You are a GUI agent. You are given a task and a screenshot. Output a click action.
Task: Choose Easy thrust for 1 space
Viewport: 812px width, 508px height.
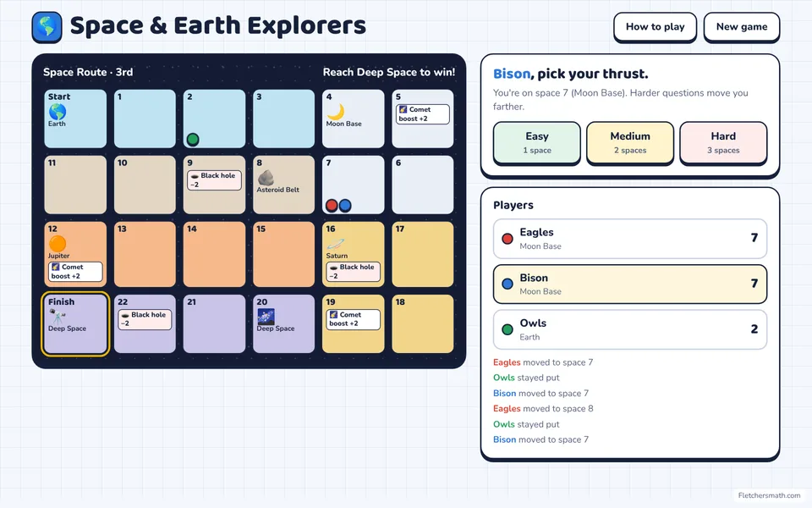pos(537,142)
